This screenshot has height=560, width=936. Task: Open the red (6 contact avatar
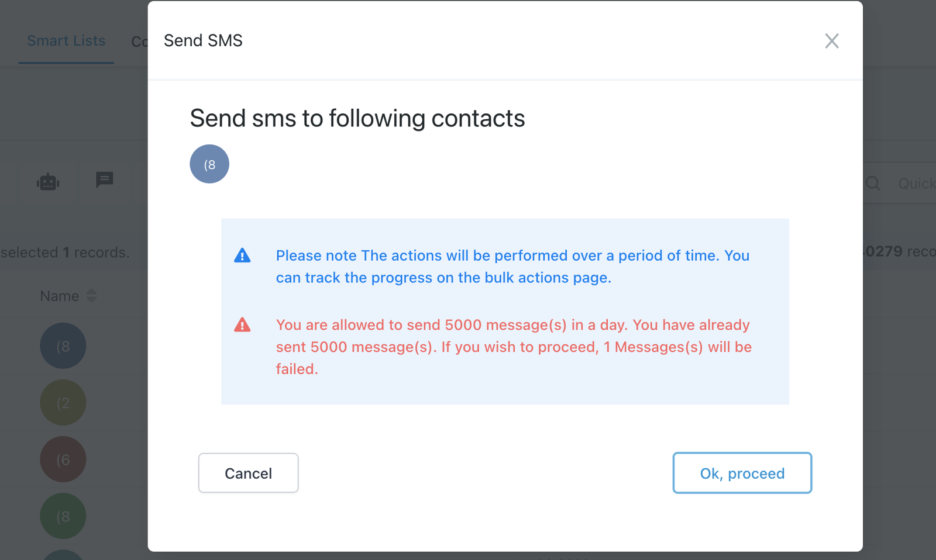click(x=63, y=459)
